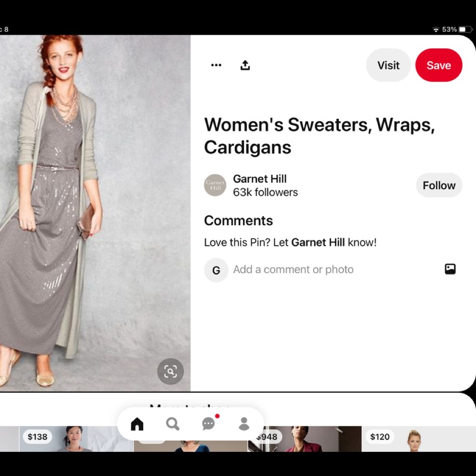Go to the Home tab in bottom bar
The width and height of the screenshot is (476, 476).
[137, 424]
